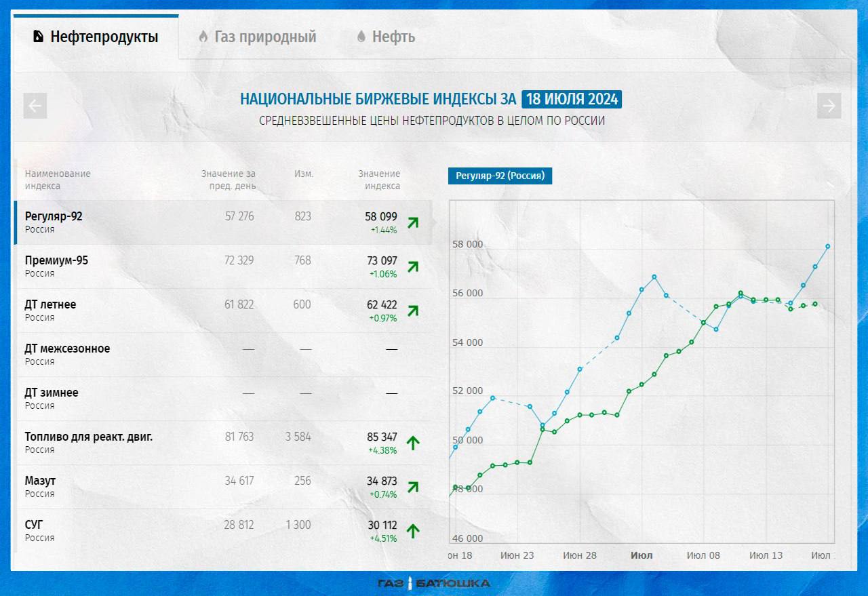
Task: Click the bold Июл axis label
Action: point(642,555)
